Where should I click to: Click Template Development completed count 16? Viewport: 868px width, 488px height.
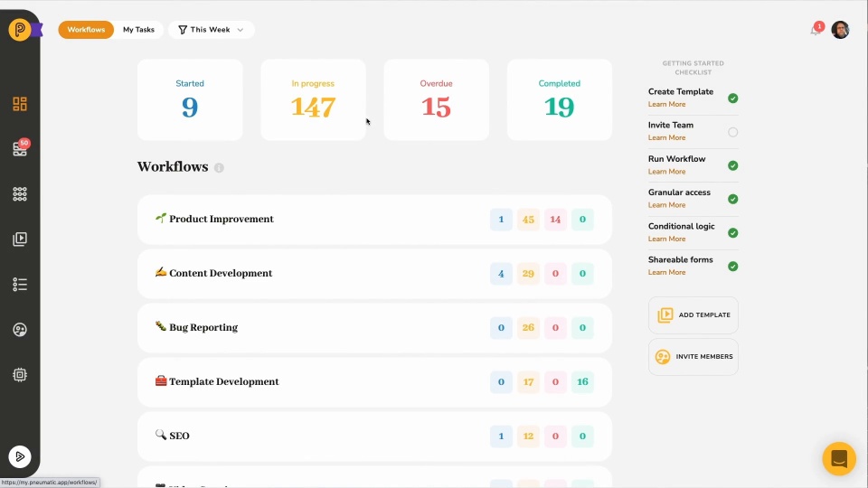(x=582, y=382)
